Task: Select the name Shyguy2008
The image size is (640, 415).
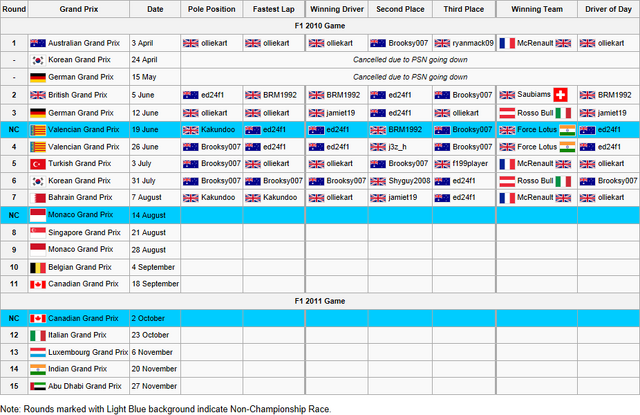Action: (x=409, y=181)
